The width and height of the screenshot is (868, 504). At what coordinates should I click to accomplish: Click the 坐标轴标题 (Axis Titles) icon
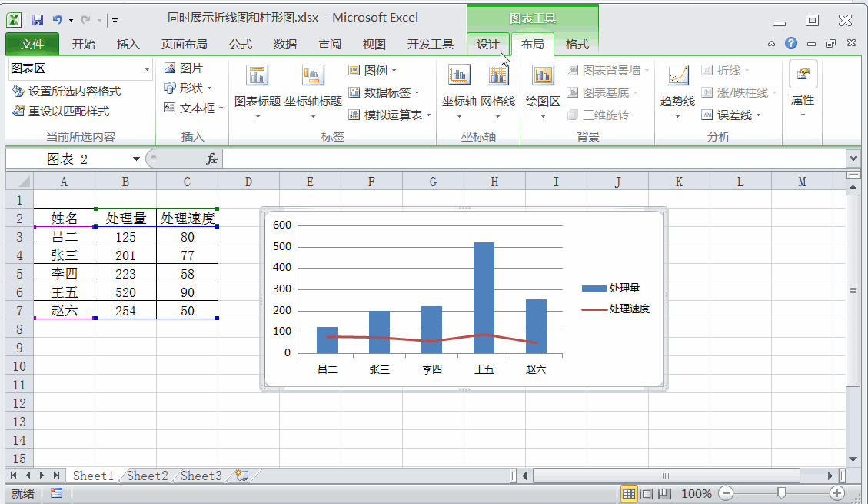(313, 75)
